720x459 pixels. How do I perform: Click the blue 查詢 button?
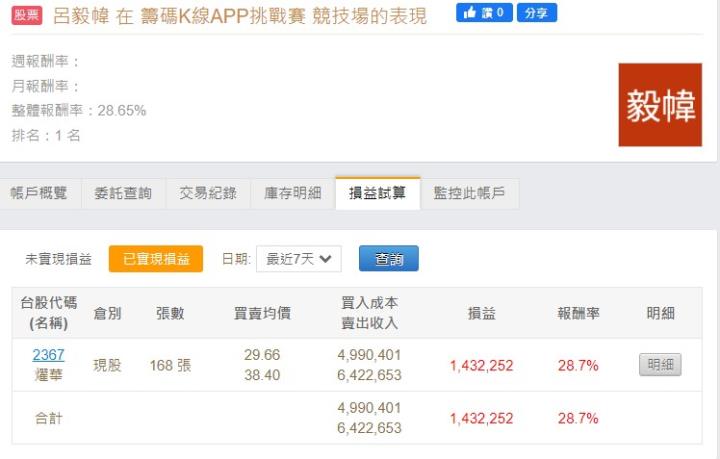(388, 258)
